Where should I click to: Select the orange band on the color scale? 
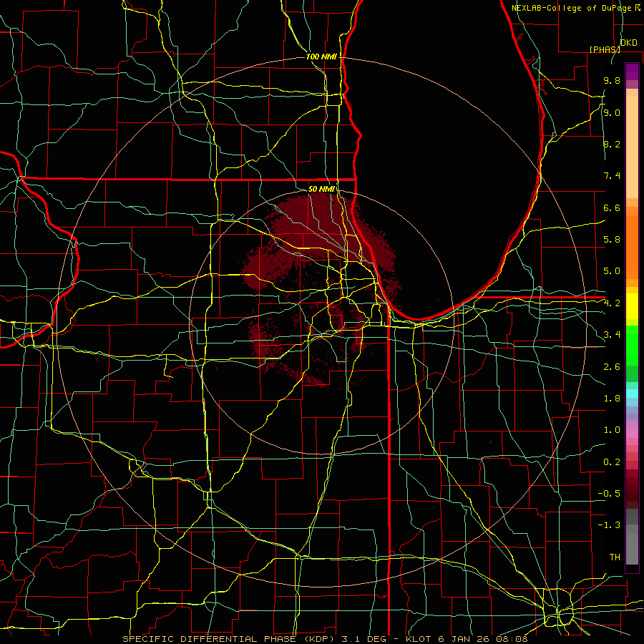(x=632, y=247)
